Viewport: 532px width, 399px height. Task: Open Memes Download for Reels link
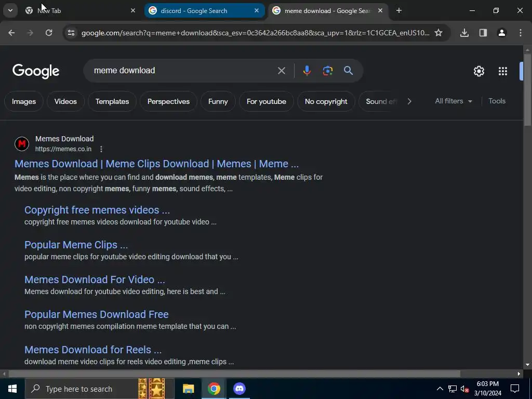click(x=93, y=350)
